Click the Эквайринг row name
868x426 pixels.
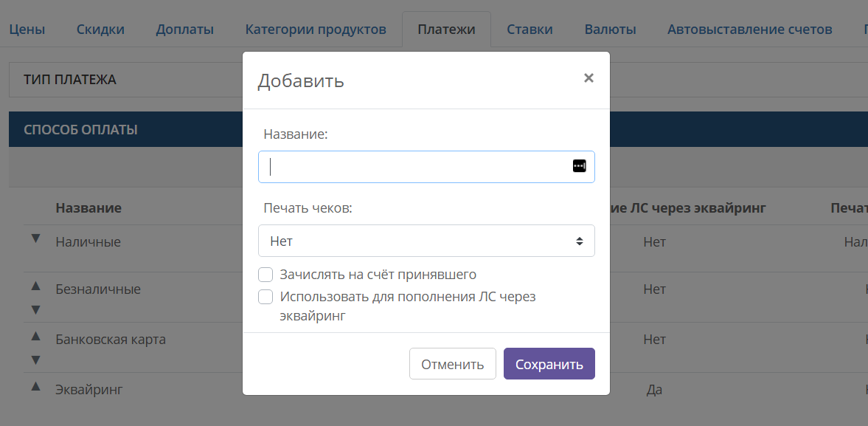[88, 389]
